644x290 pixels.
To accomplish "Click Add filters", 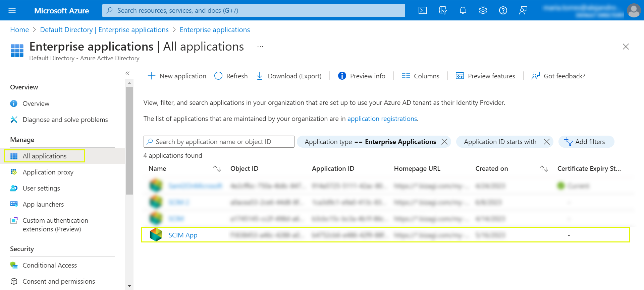I will coord(586,142).
